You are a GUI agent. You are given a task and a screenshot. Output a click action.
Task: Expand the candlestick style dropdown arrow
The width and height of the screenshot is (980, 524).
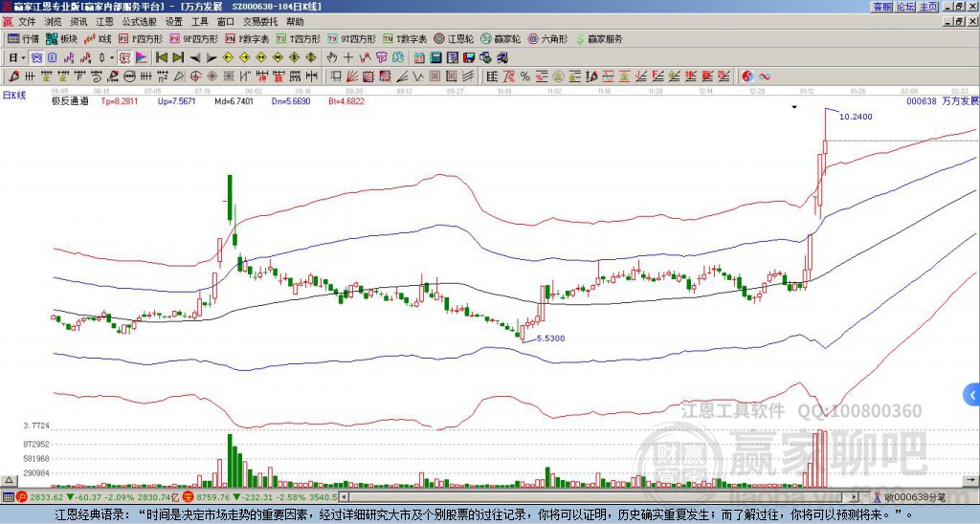pyautogui.click(x=112, y=57)
